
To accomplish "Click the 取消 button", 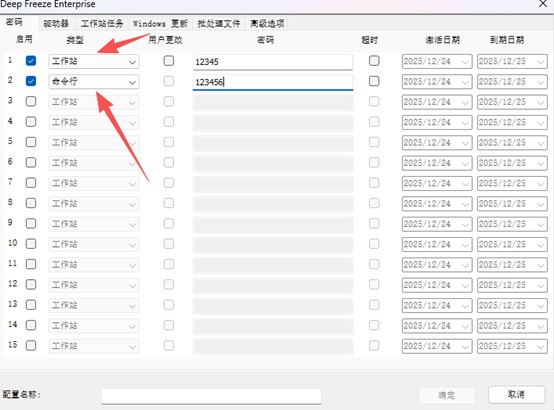I will 516,394.
